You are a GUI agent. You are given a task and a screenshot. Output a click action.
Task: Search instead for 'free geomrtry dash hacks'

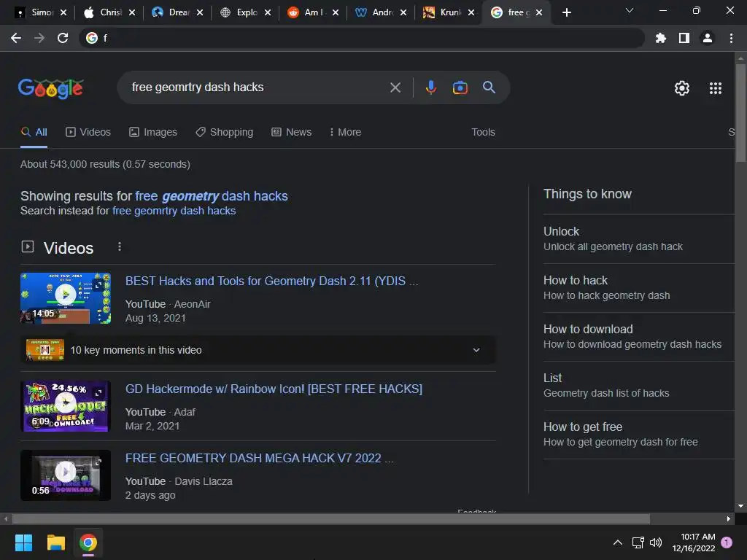[174, 211]
